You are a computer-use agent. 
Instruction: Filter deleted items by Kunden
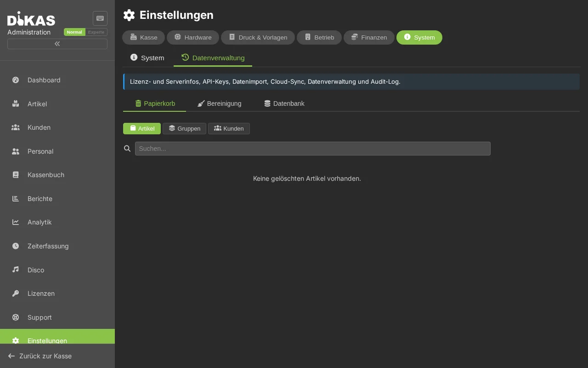pos(229,129)
